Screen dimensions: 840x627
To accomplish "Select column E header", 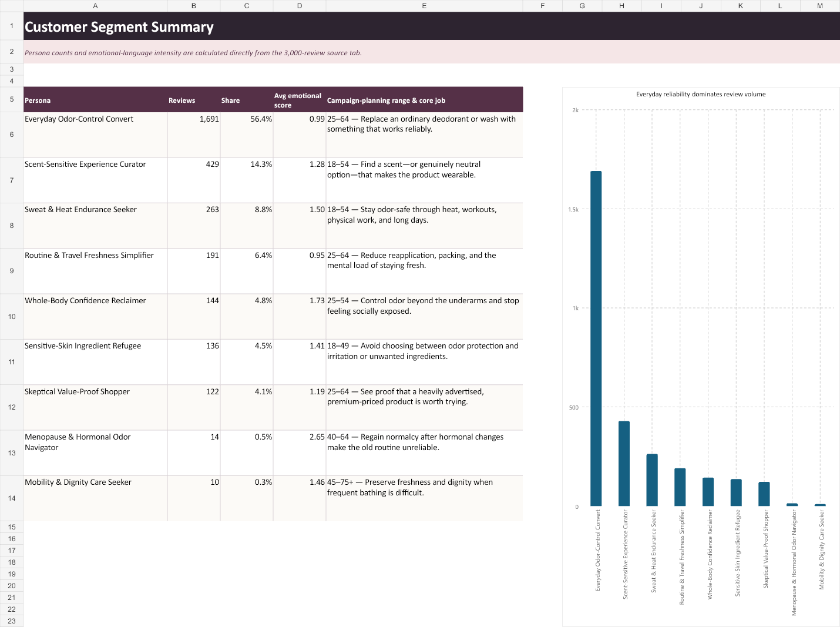I will pyautogui.click(x=424, y=6).
